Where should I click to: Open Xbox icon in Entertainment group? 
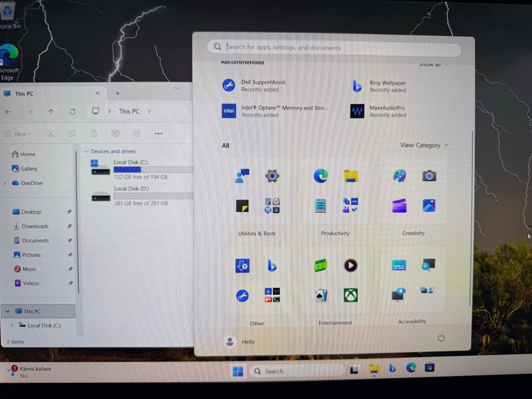tap(350, 295)
